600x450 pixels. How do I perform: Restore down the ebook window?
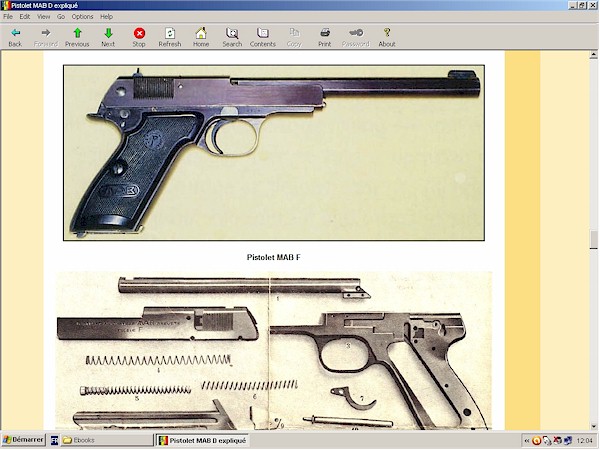coord(582,5)
